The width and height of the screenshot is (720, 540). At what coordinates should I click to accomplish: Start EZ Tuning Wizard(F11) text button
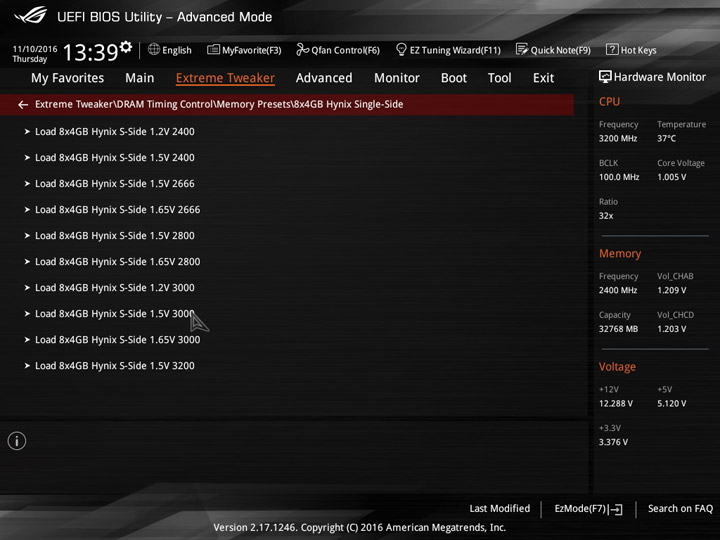(455, 50)
